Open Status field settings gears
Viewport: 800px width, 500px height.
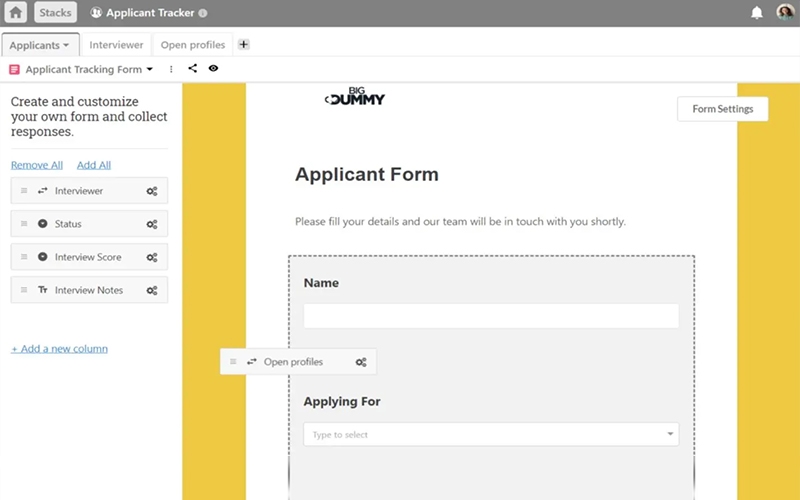coord(152,224)
